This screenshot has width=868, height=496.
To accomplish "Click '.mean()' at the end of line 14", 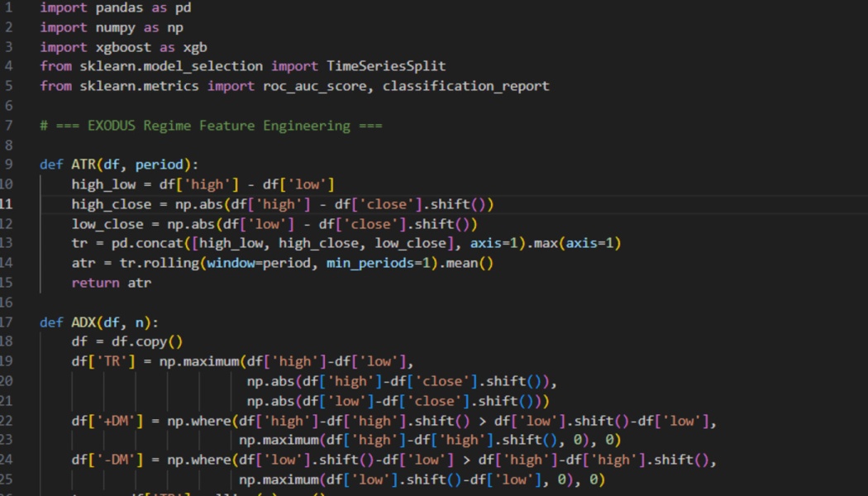I will (465, 263).
